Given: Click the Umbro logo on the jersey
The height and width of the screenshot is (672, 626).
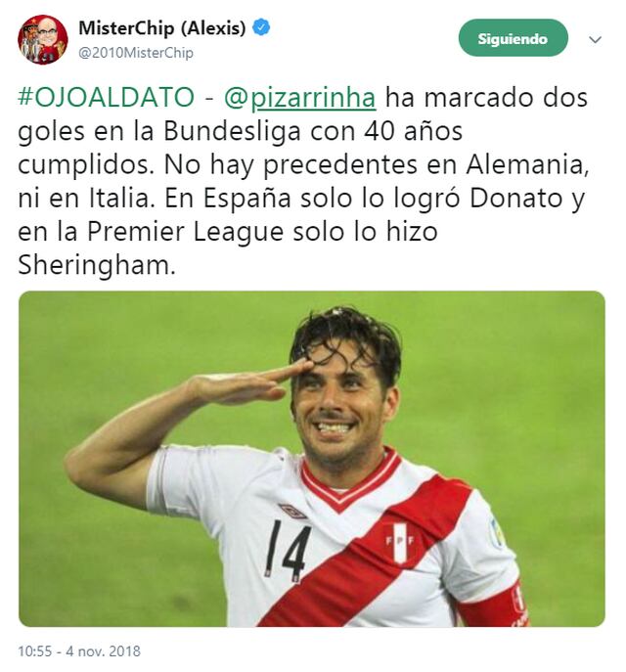Looking at the screenshot, I should pos(292,512).
